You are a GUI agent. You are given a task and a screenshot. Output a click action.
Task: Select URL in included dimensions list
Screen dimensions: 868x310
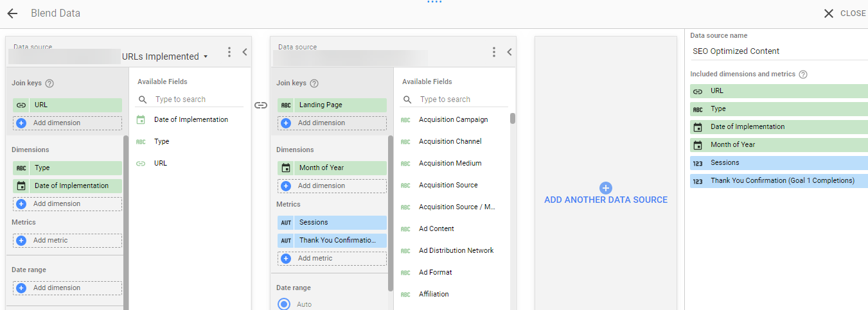click(x=779, y=91)
